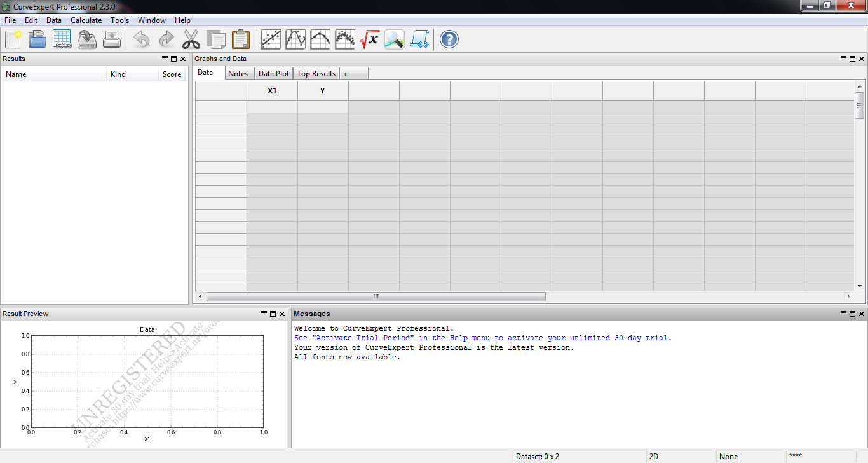Click the data grid scroll-up arrow
Image resolution: width=868 pixels, height=463 pixels.
(x=860, y=86)
